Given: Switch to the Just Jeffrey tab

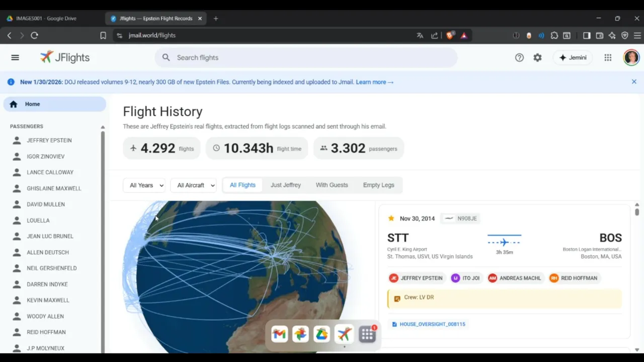Looking at the screenshot, I should click(286, 185).
